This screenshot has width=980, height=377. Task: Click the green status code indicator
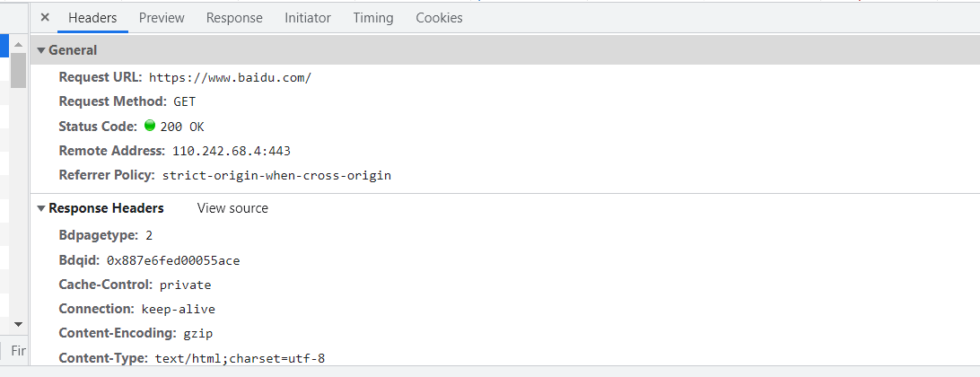click(149, 125)
